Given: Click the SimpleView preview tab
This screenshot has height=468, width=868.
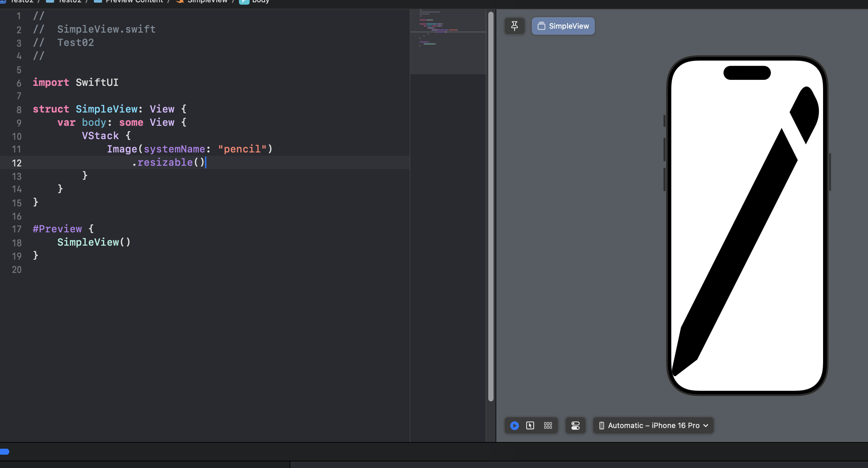Looking at the screenshot, I should pyautogui.click(x=563, y=26).
